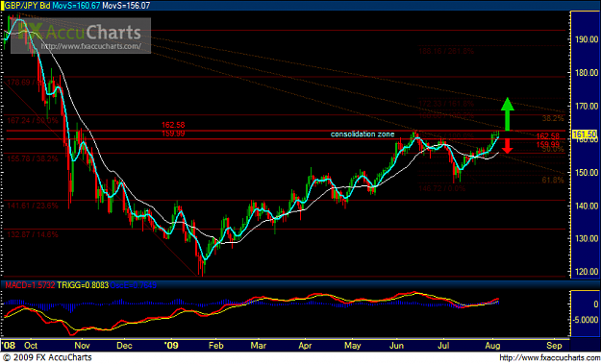Click the '09 year marker on time axis
The height and width of the screenshot is (364, 601).
172,346
